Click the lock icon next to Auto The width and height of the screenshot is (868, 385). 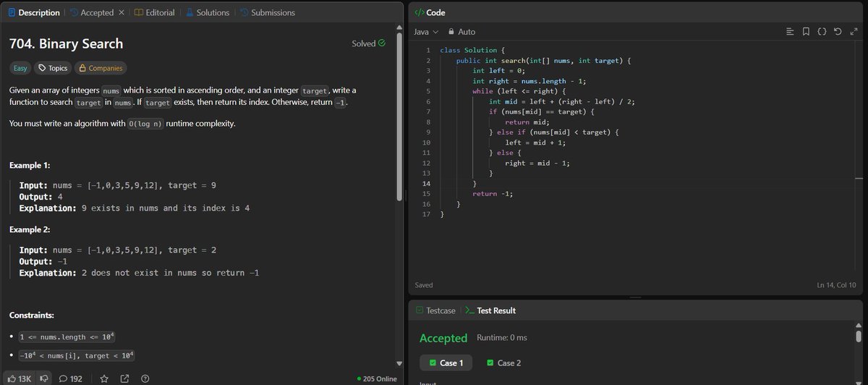[x=451, y=32]
